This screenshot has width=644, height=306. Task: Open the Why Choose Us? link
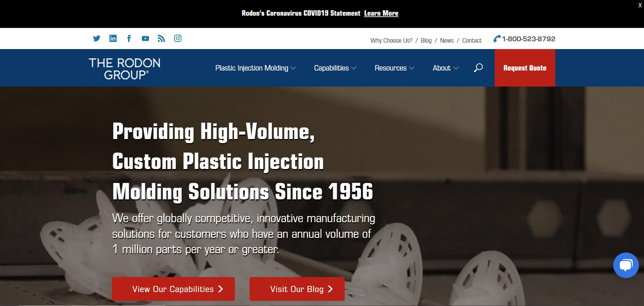click(391, 41)
